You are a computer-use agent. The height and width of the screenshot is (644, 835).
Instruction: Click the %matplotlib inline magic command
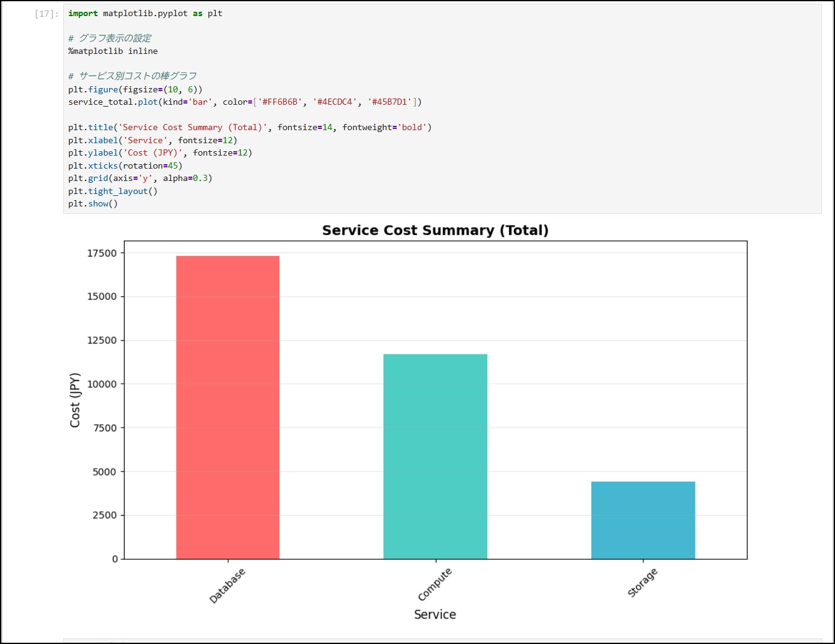(x=113, y=51)
